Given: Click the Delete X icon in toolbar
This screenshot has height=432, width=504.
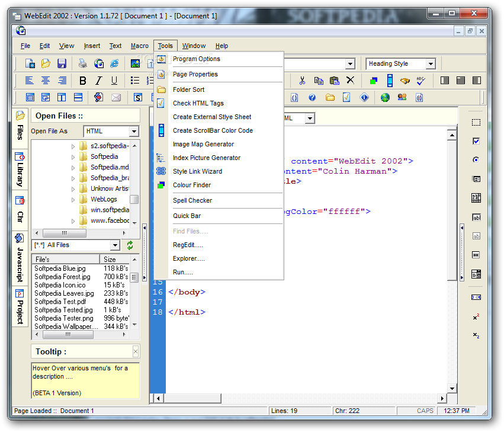Looking at the screenshot, I should (351, 80).
